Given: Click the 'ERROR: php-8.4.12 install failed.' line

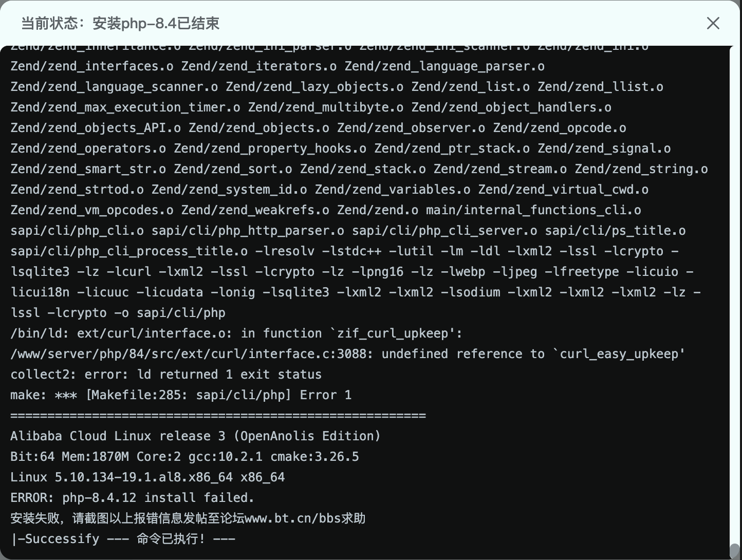Looking at the screenshot, I should tap(132, 497).
